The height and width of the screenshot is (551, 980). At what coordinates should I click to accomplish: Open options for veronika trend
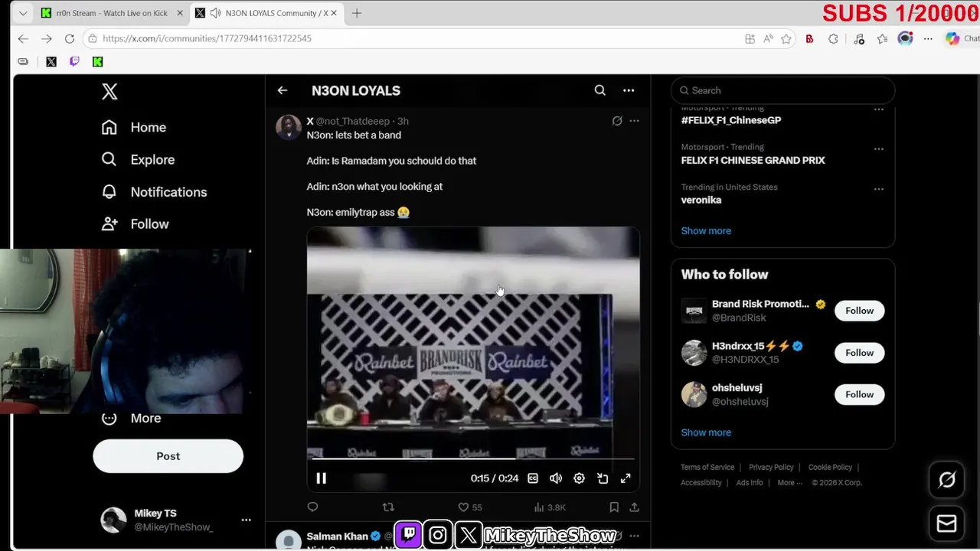[879, 188]
